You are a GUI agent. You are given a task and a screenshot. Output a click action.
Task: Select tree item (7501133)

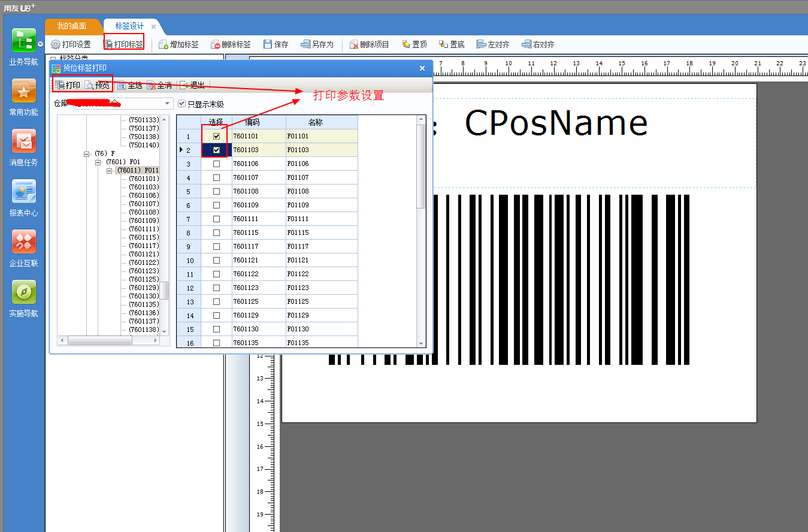tap(144, 120)
